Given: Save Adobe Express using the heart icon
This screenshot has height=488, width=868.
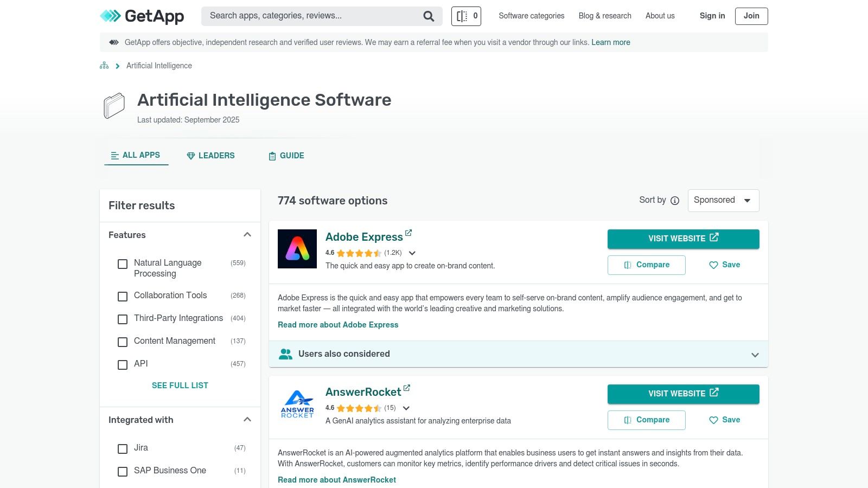Looking at the screenshot, I should point(713,265).
